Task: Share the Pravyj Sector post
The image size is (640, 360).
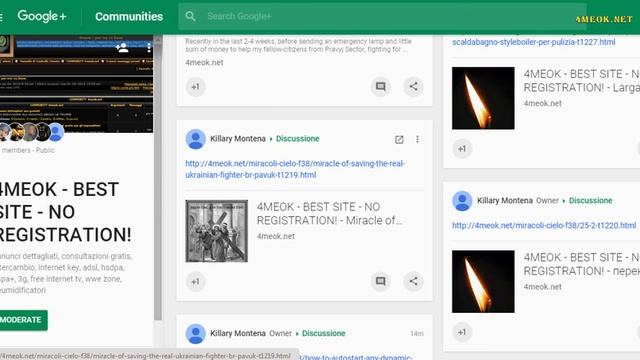Action: (x=413, y=87)
